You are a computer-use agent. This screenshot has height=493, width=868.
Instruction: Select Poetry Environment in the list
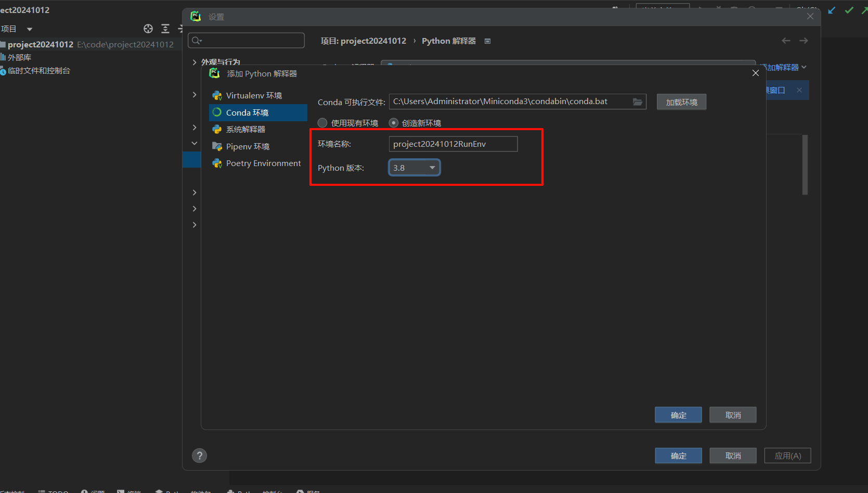point(258,163)
